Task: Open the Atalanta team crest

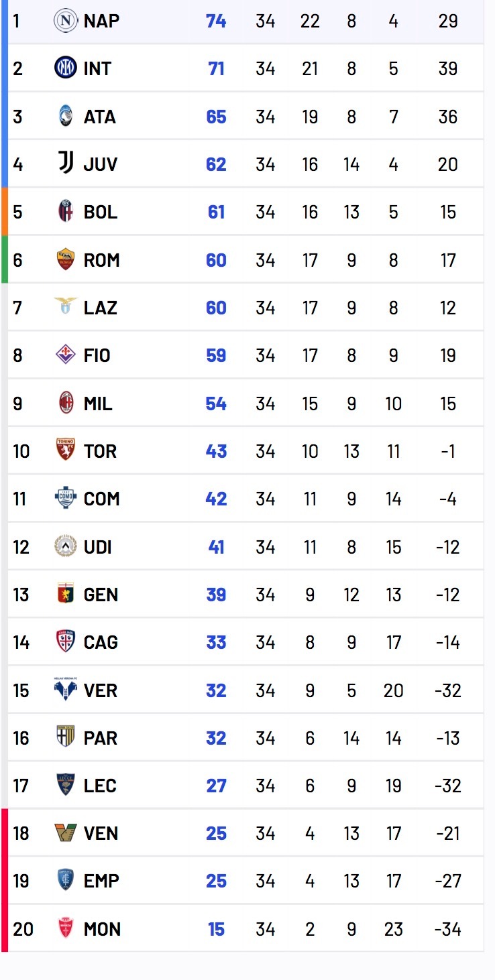Action: point(66,117)
